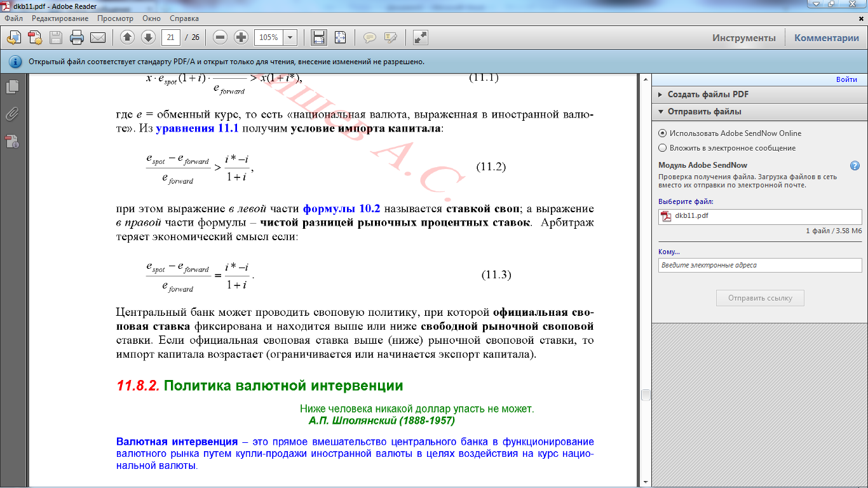The width and height of the screenshot is (868, 488).
Task: Click the page number field showing 21
Action: (x=170, y=37)
